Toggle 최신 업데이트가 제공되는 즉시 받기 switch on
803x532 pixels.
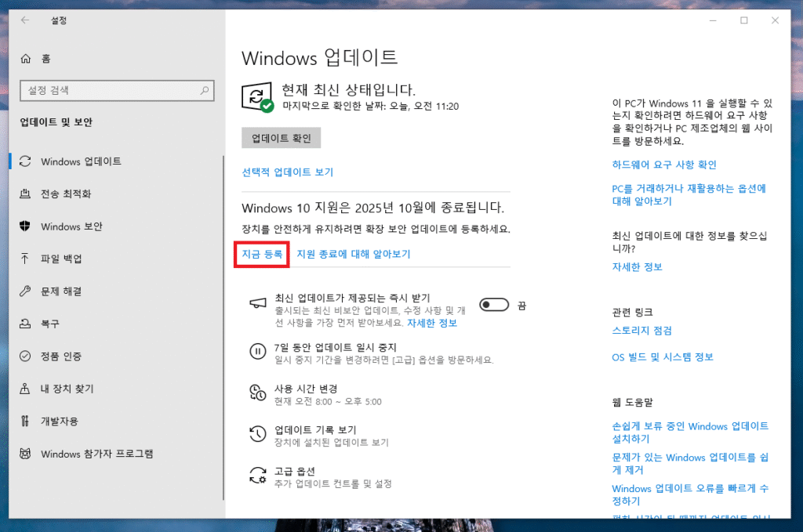494,305
